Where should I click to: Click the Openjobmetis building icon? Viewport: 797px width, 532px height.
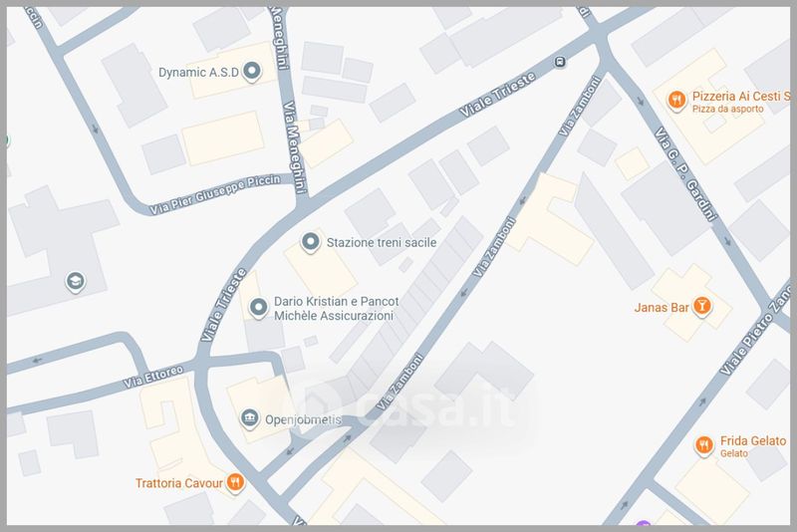pyautogui.click(x=249, y=419)
